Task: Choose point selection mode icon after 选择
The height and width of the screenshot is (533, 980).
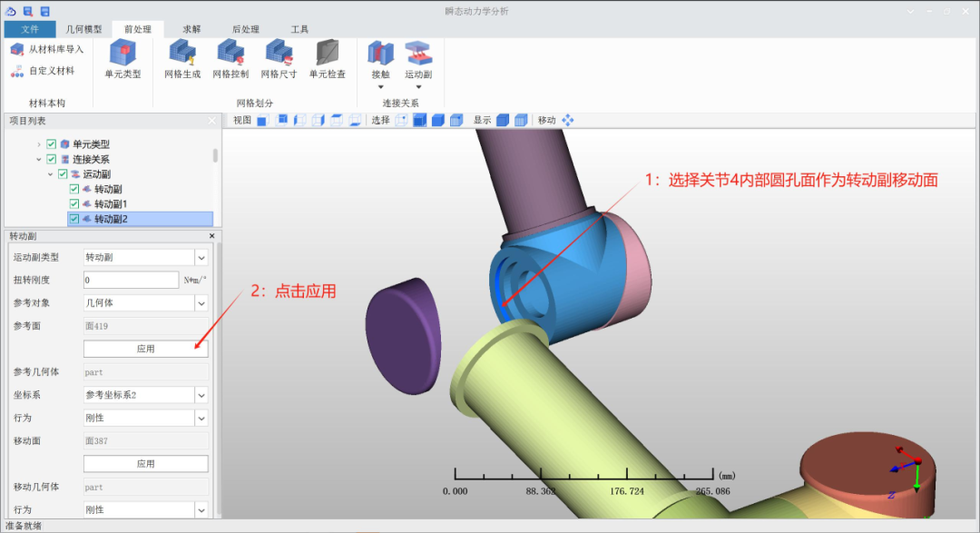Action: [401, 120]
